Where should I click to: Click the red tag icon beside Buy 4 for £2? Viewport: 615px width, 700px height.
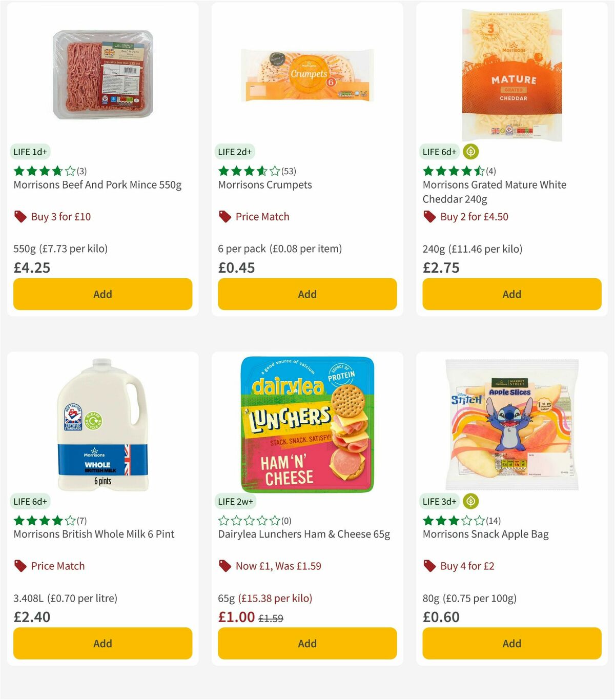429,566
